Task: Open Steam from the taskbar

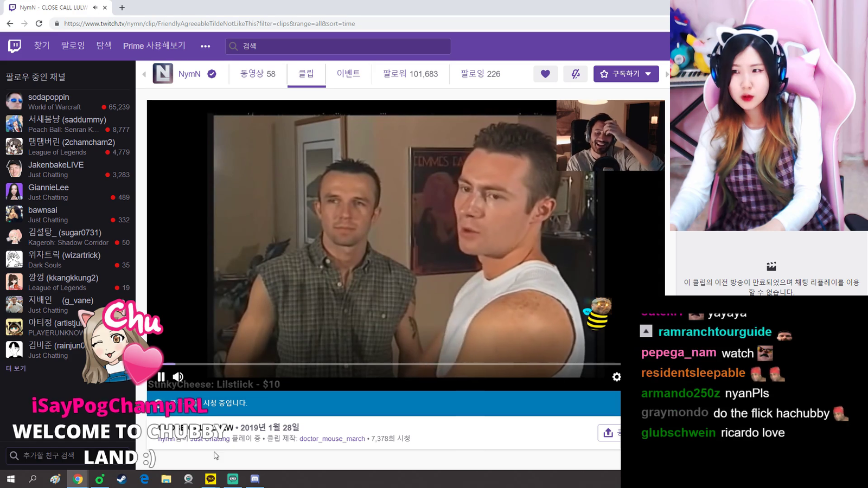Action: 122,479
